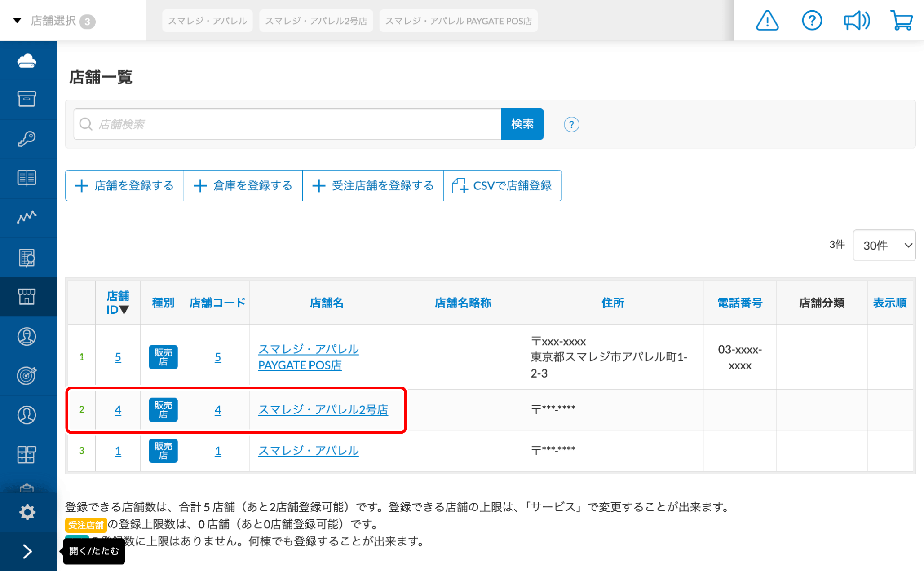Screen dimensions: 924x571
Task: Open the store shop icon in sidebar
Action: (x=27, y=297)
